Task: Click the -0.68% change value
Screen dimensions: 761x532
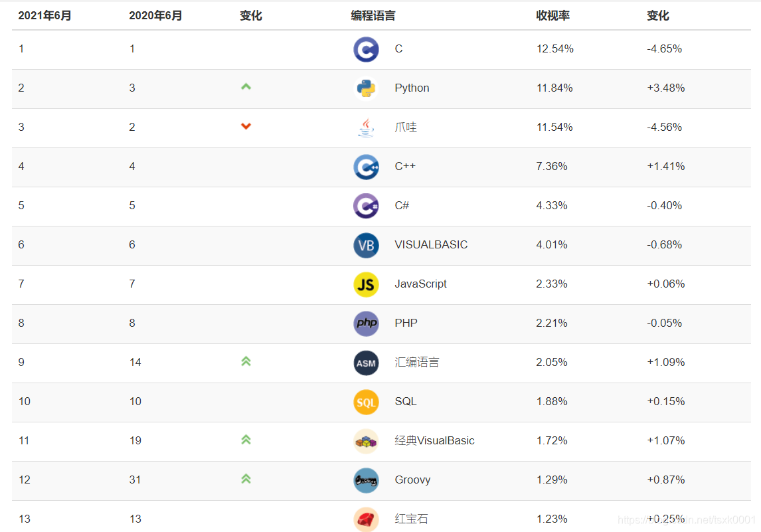Action: click(664, 244)
